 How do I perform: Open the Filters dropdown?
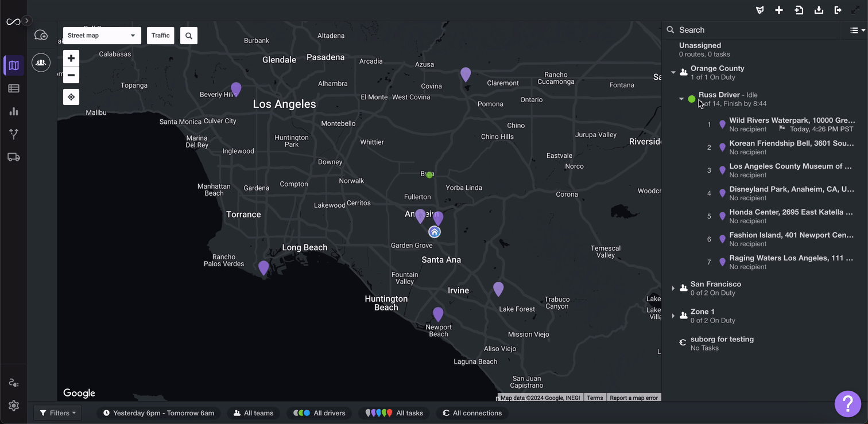click(x=58, y=413)
